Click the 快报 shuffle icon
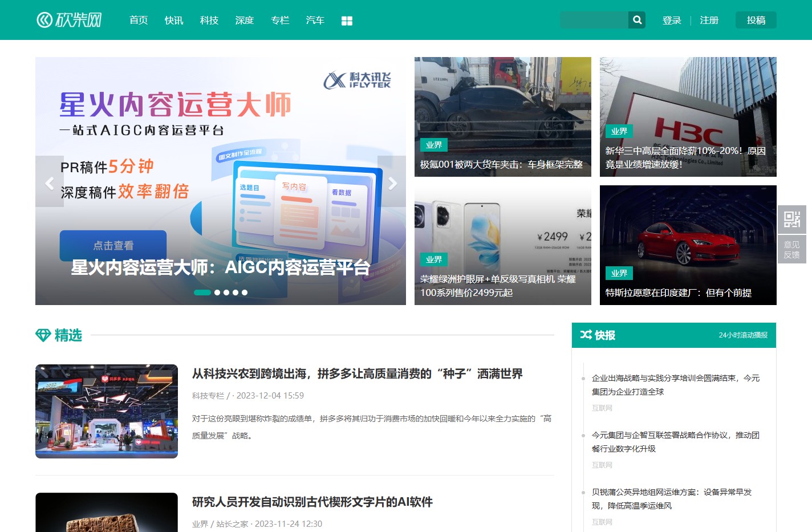 pyautogui.click(x=586, y=335)
